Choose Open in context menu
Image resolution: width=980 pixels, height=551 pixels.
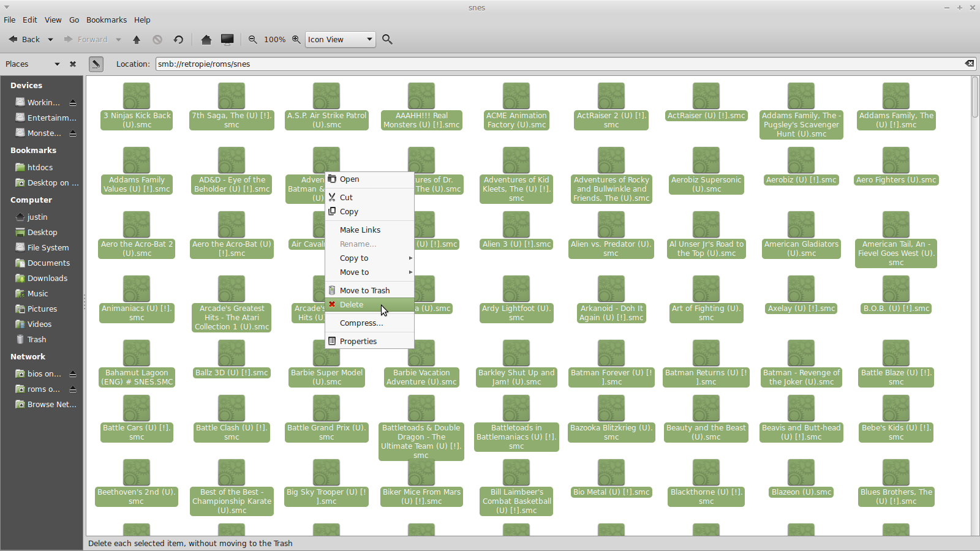tap(369, 179)
